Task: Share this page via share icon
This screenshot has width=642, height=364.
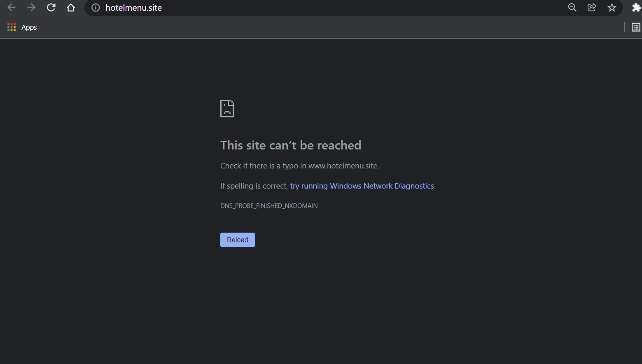Action: (x=592, y=7)
